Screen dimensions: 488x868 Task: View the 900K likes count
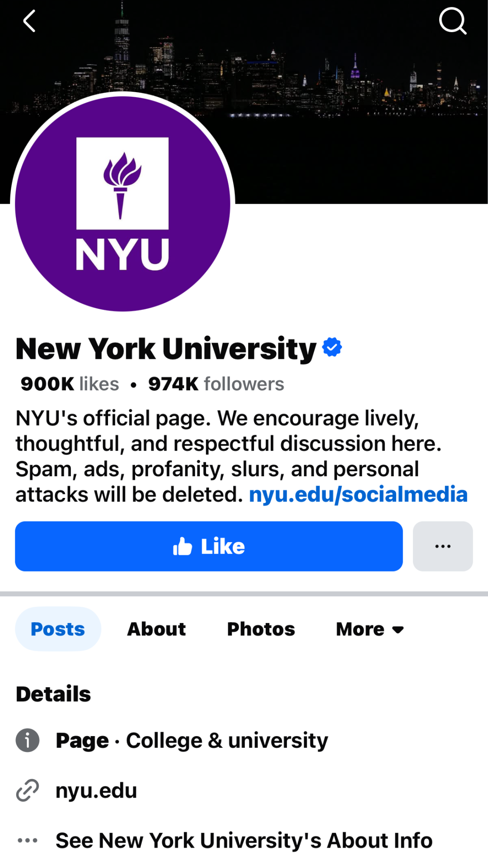click(70, 384)
